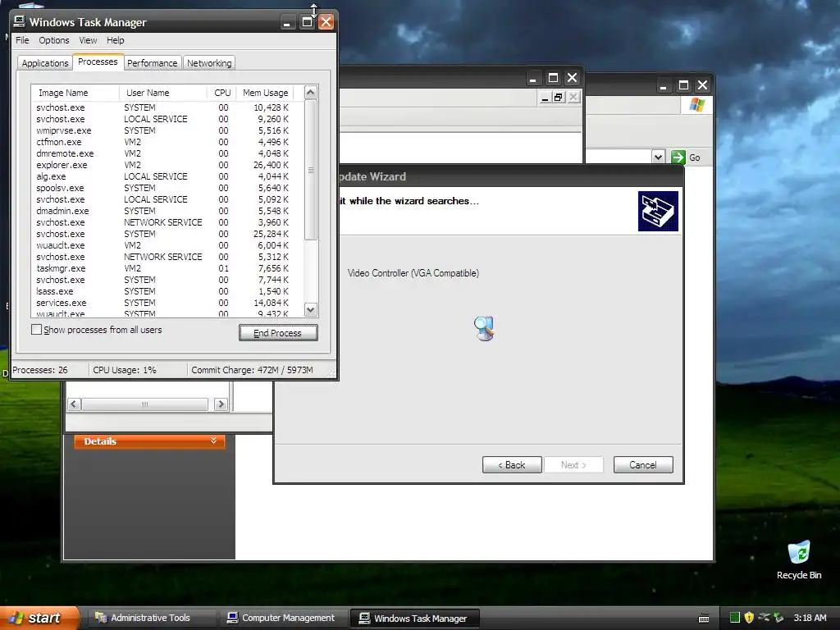The image size is (840, 630).
Task: Click the Video Controller (VGA Compatible) text
Action: click(x=413, y=273)
